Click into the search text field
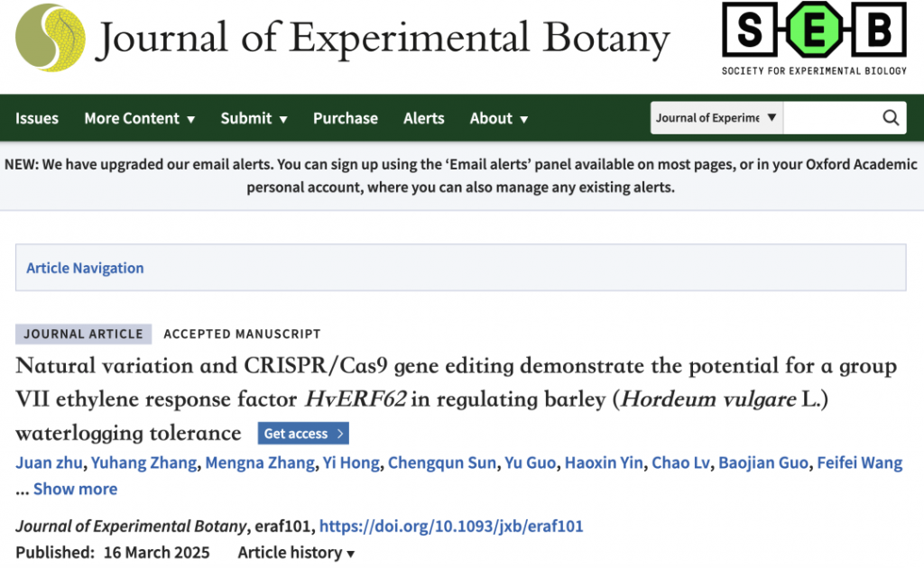The height and width of the screenshot is (568, 924). click(828, 118)
